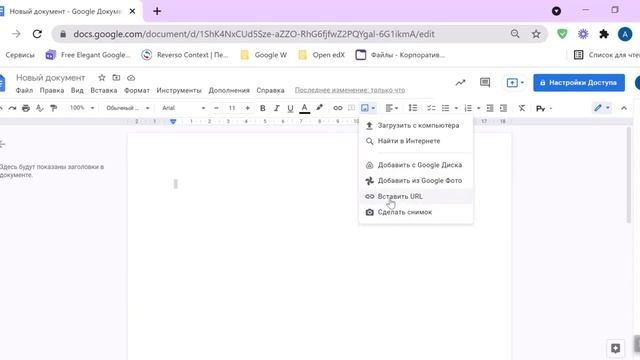The image size is (640, 360).
Task: Open the bulleted list style arrow
Action: tap(456, 108)
